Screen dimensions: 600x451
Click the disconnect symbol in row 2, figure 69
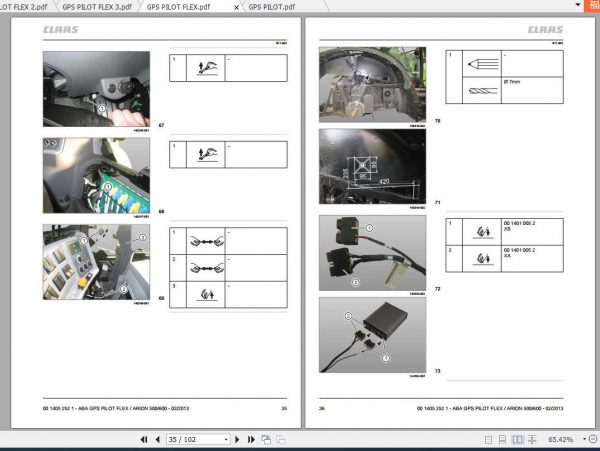pyautogui.click(x=207, y=268)
